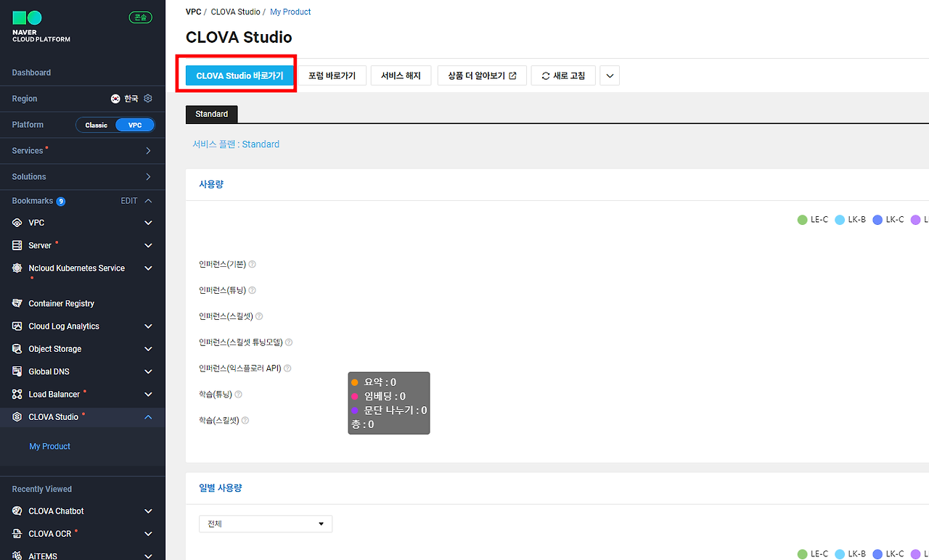This screenshot has width=929, height=560.
Task: Click the VPC breadcrumb
Action: click(193, 12)
